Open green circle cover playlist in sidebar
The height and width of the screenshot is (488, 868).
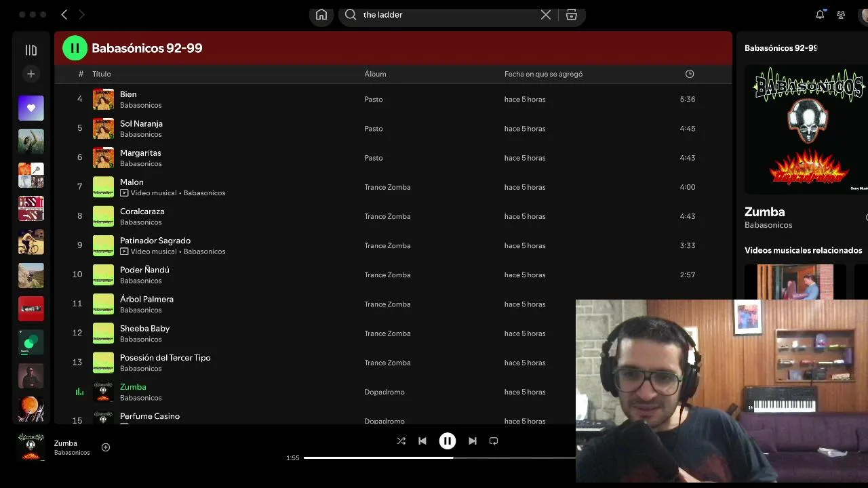tap(31, 342)
